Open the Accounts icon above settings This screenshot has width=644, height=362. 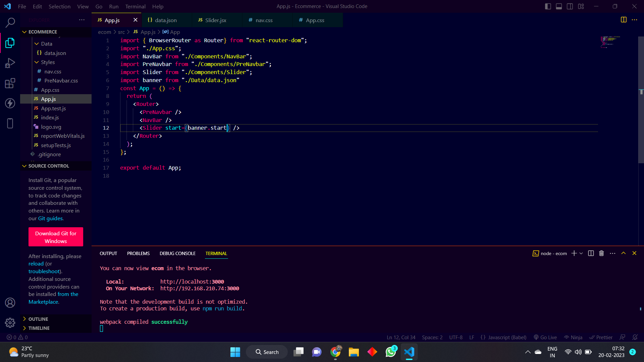(10, 302)
